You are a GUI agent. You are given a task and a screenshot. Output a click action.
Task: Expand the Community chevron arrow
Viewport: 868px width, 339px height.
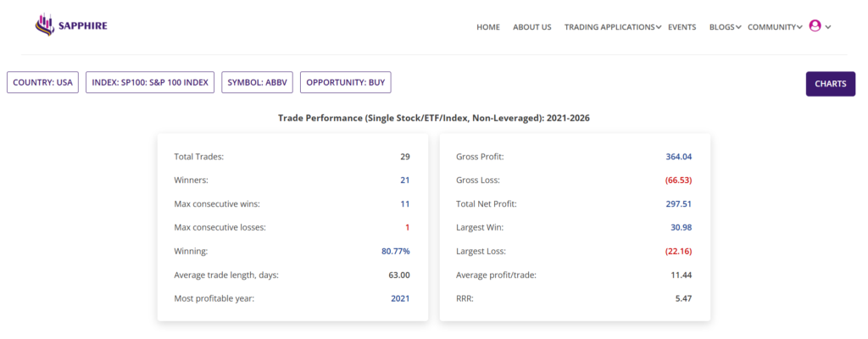point(799,27)
